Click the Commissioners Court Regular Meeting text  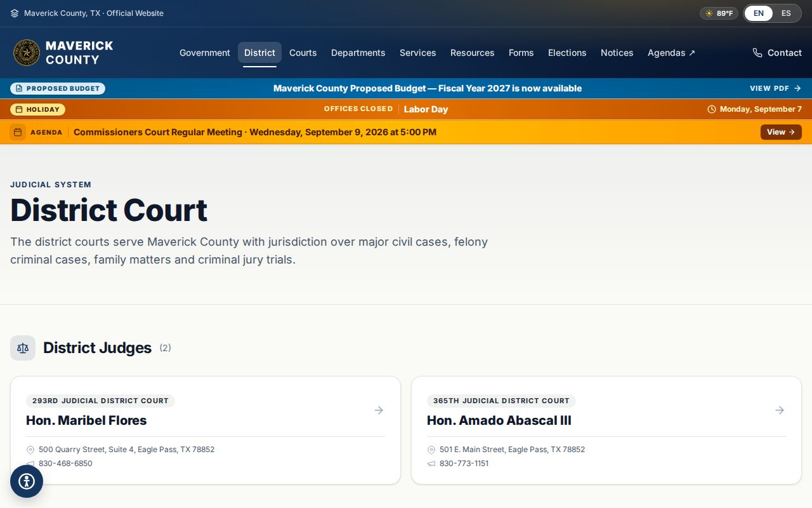(x=255, y=132)
